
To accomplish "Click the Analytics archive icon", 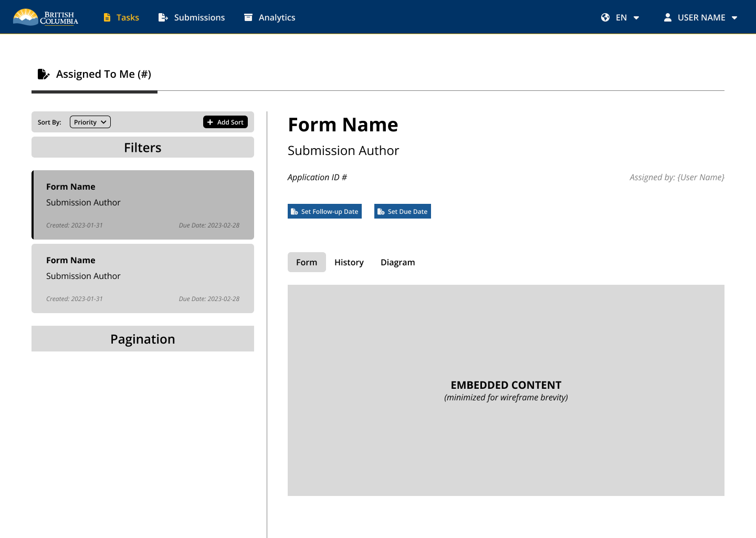I will click(x=248, y=17).
